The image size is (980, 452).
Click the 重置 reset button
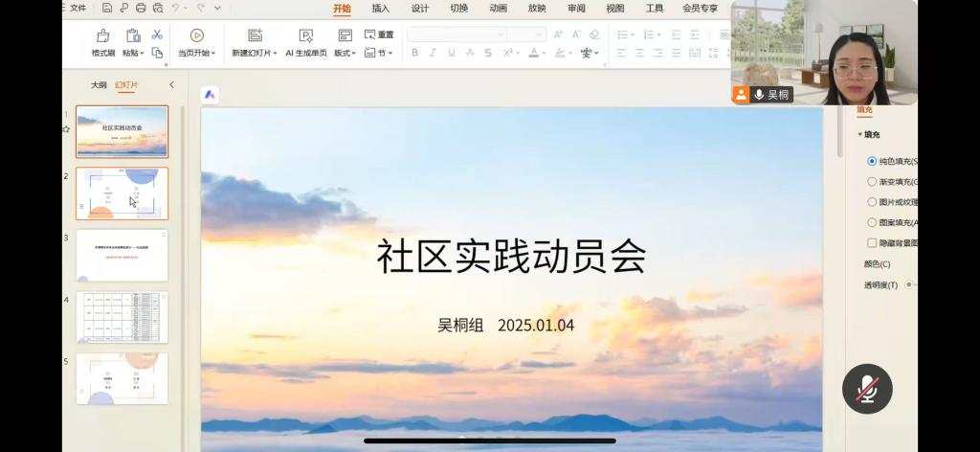[x=379, y=34]
